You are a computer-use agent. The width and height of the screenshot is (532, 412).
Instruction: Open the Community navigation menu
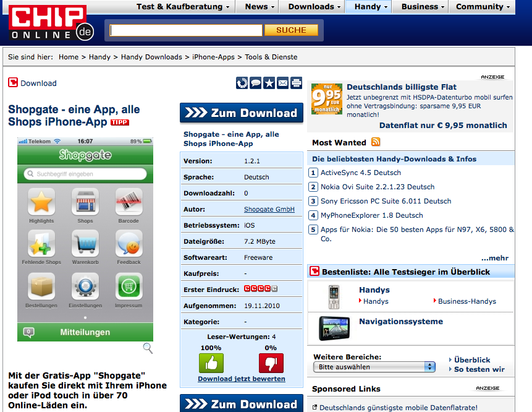point(483,7)
